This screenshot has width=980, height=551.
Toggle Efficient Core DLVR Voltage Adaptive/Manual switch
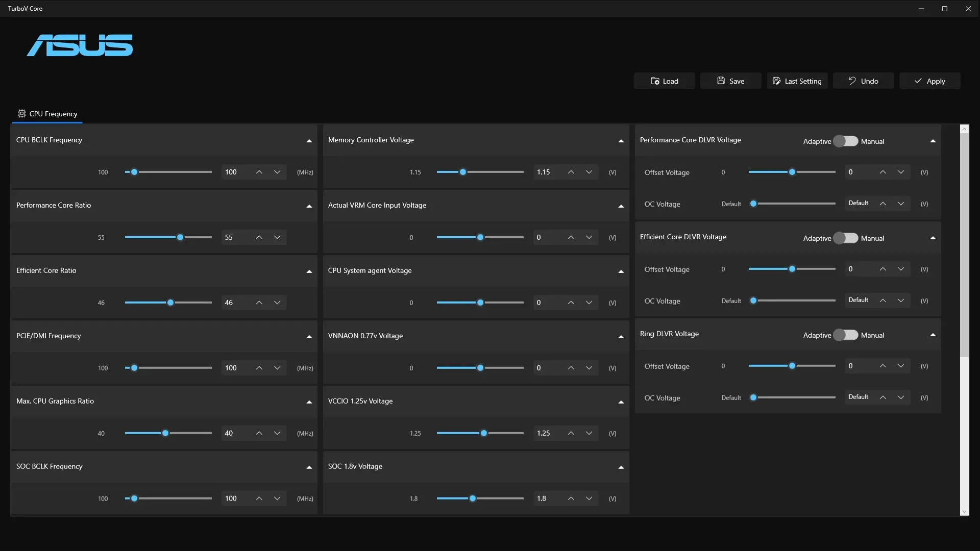pyautogui.click(x=846, y=238)
